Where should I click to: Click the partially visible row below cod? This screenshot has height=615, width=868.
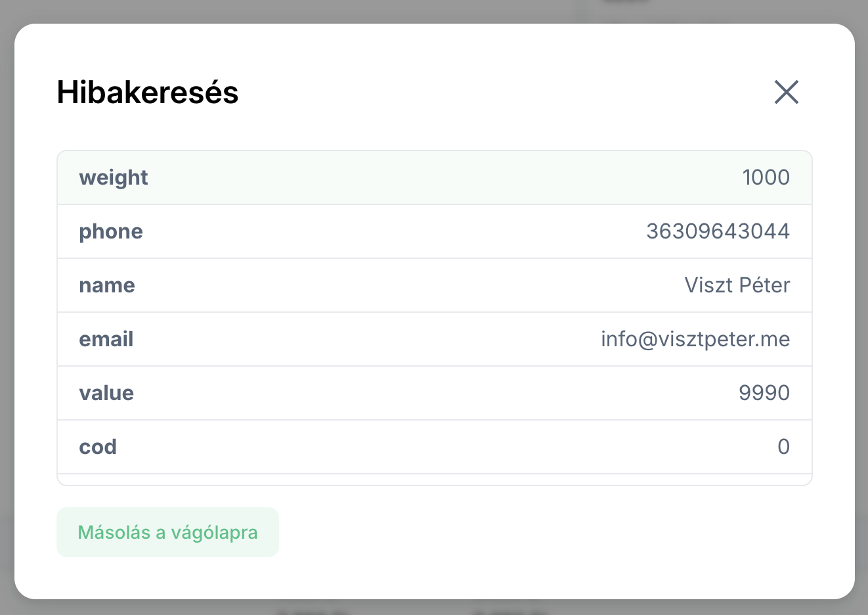433,480
